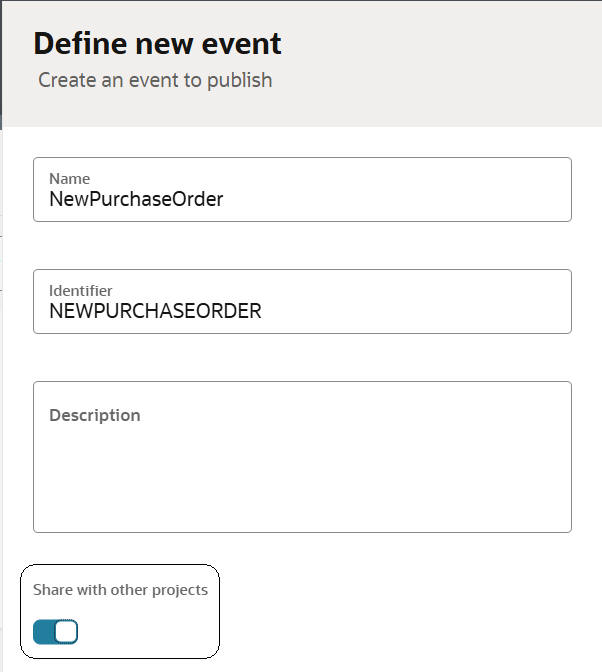This screenshot has height=672, width=602.
Task: Click the teal track of the share switch
Action: [44, 632]
